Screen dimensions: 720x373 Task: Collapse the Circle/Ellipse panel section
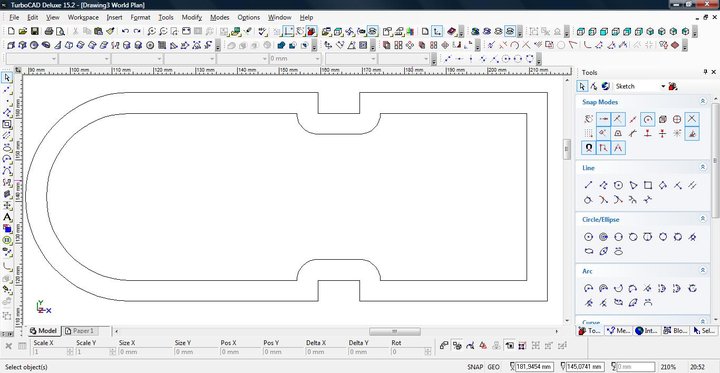tap(703, 219)
